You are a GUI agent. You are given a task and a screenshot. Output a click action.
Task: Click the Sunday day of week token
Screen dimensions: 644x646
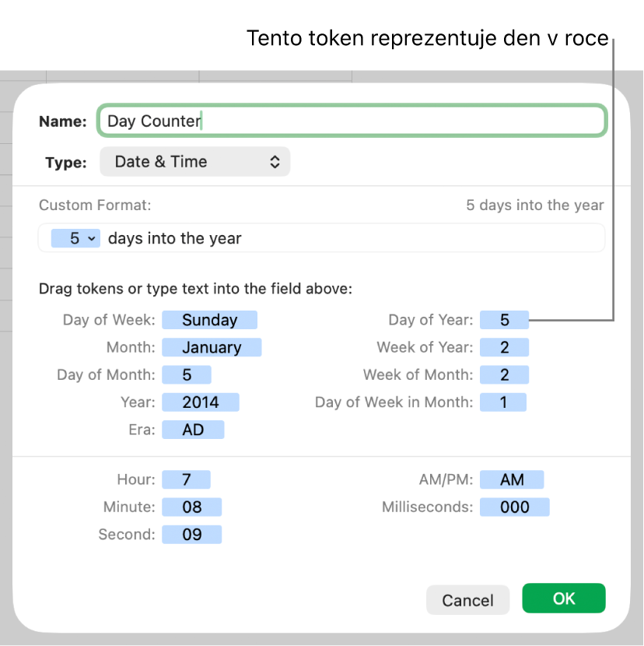[209, 320]
